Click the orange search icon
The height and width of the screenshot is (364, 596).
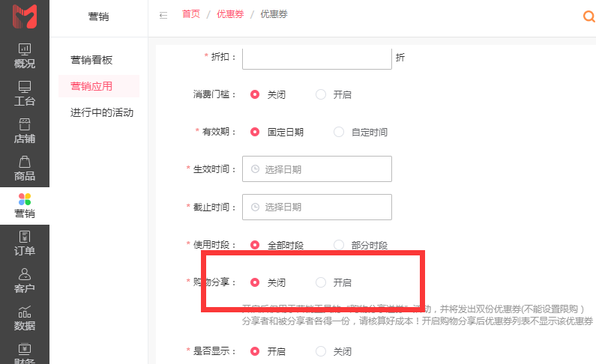(x=589, y=16)
